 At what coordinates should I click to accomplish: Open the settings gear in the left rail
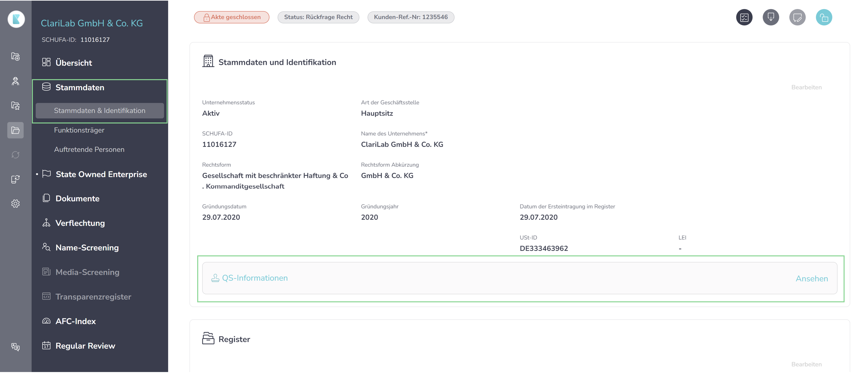[16, 204]
